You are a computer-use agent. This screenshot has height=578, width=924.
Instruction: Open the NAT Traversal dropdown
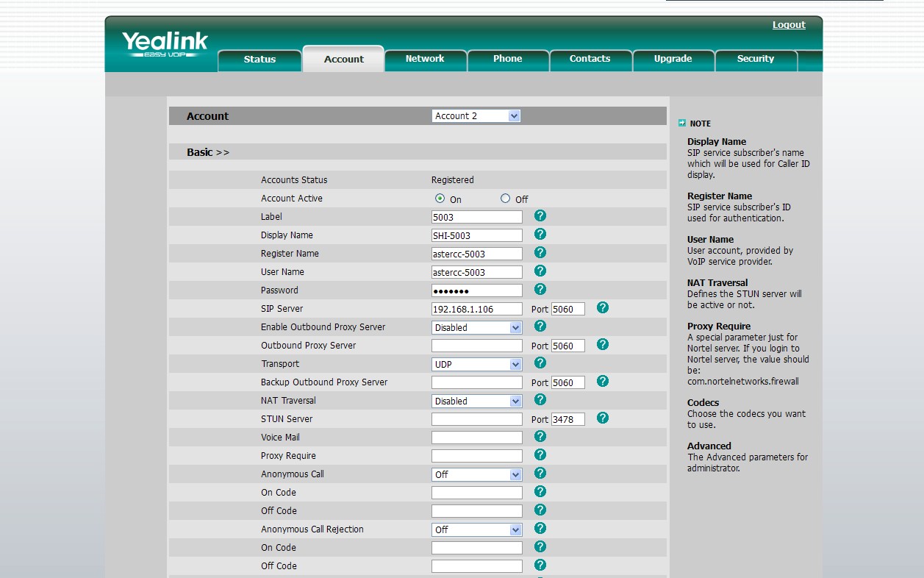(x=476, y=401)
